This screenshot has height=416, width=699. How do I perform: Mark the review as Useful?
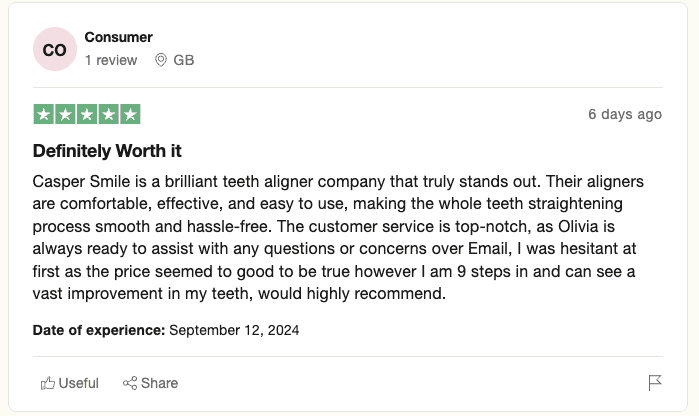(70, 383)
